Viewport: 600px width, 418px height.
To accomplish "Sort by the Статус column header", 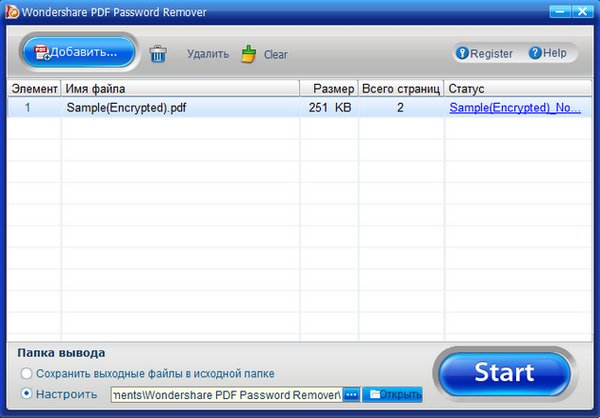I will pos(518,88).
